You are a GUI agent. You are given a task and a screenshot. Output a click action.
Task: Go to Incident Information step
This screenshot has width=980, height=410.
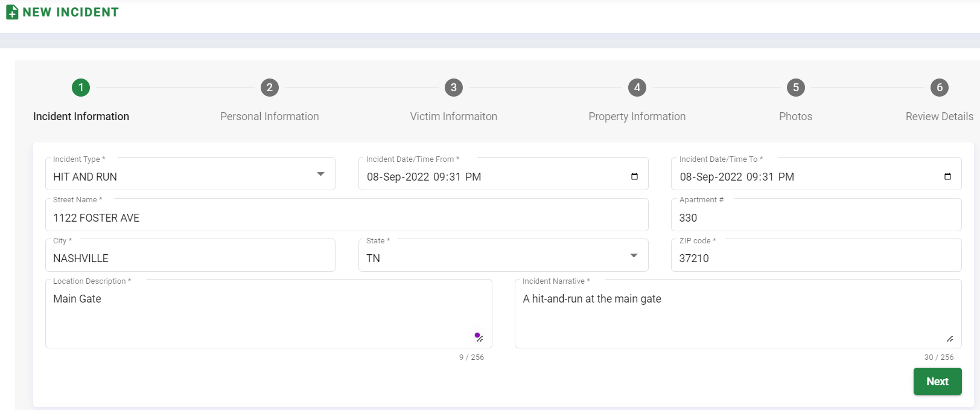pos(81,117)
